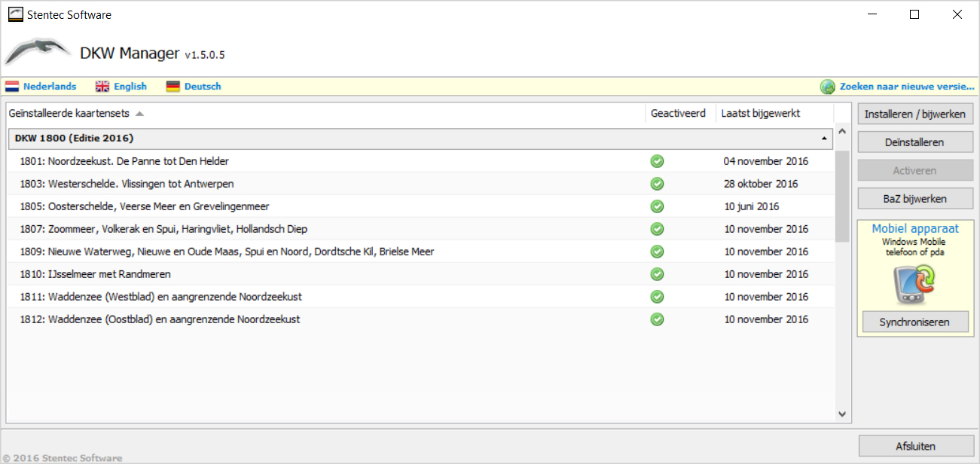Image resolution: width=980 pixels, height=464 pixels.
Task: Collapse the DKW 1800 (Editie 2016) group
Action: (824, 139)
